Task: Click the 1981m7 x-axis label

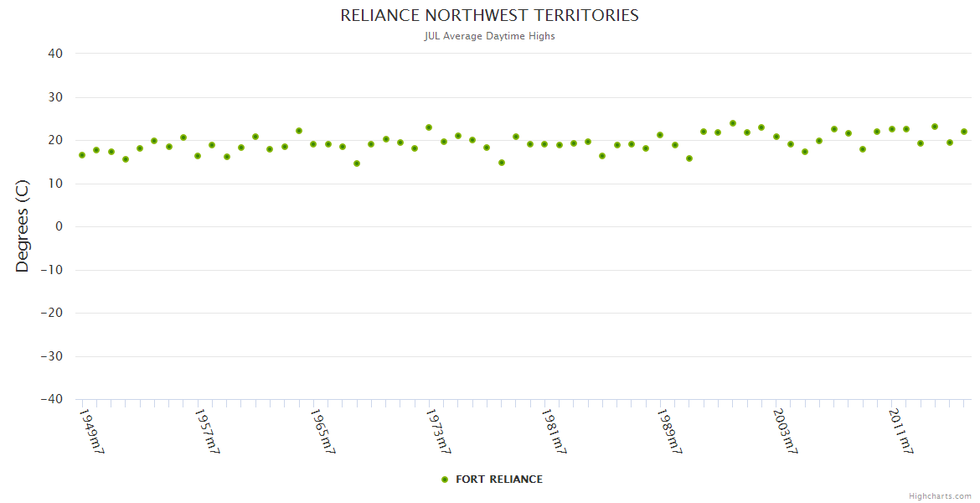Action: (x=554, y=431)
